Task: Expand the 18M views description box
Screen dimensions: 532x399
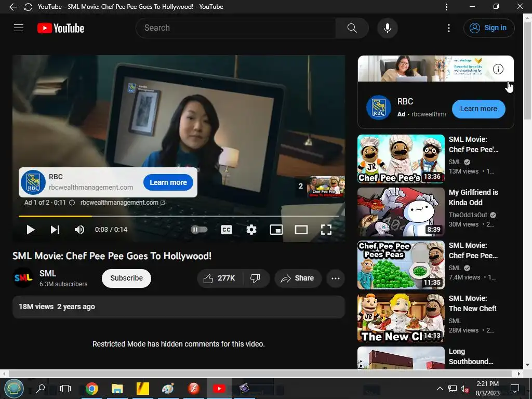Action: 179,307
